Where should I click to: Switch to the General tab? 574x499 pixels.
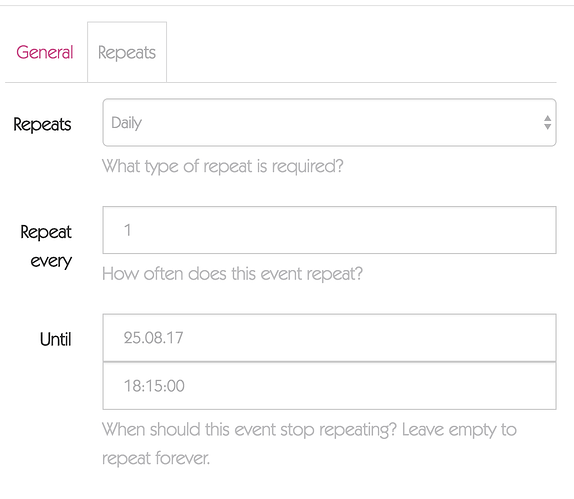coord(45,52)
